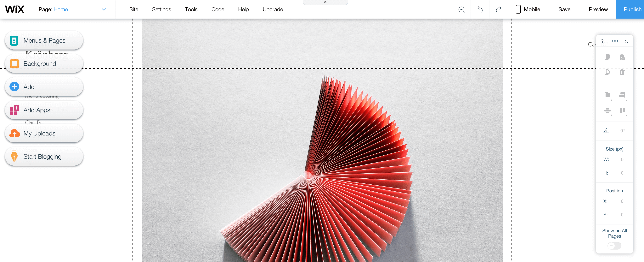The height and width of the screenshot is (262, 644).
Task: Open Menus & Pages panel
Action: [44, 40]
